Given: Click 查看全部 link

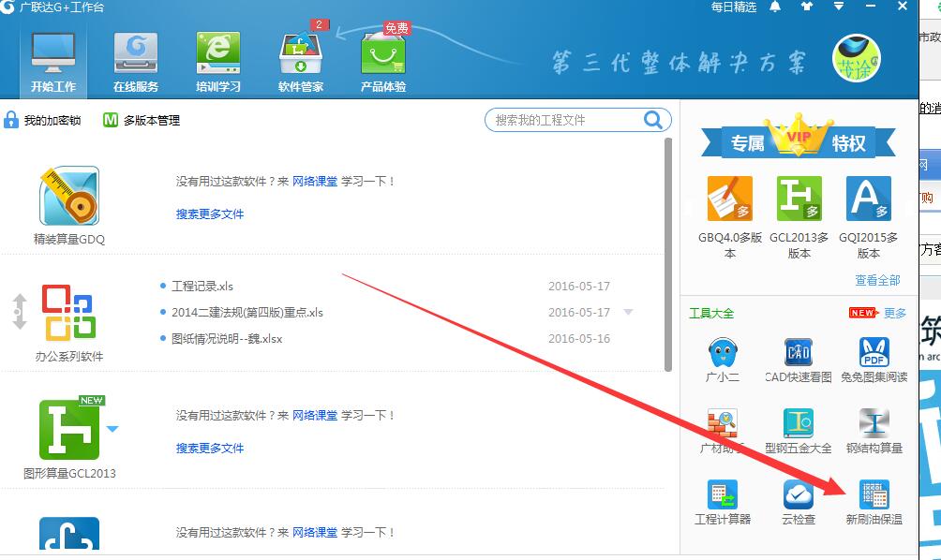Looking at the screenshot, I should pos(877,280).
